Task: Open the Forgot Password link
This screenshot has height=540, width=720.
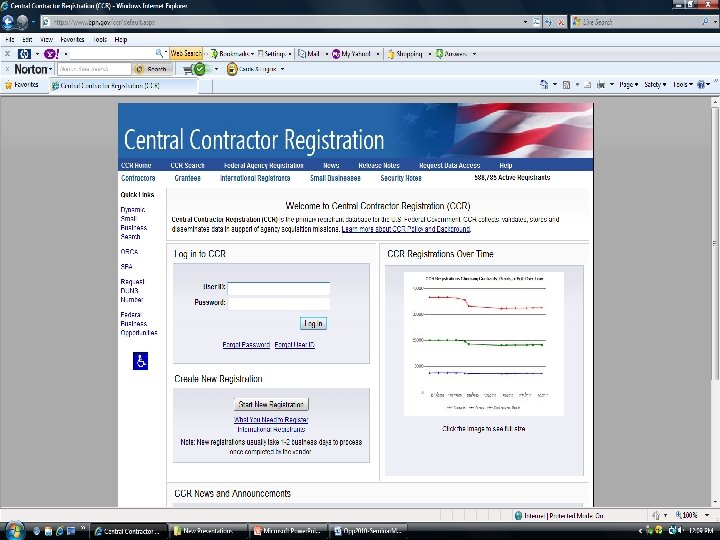Action: pyautogui.click(x=246, y=345)
